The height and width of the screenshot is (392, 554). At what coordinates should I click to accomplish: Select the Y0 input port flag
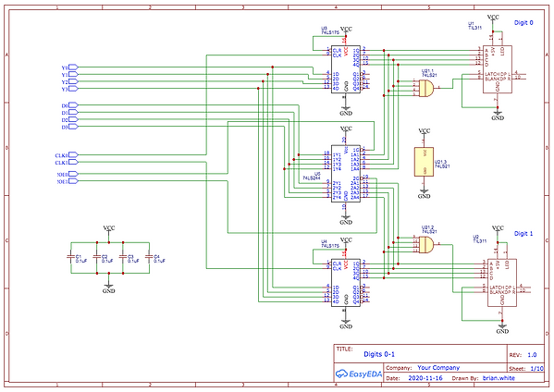tap(73, 67)
